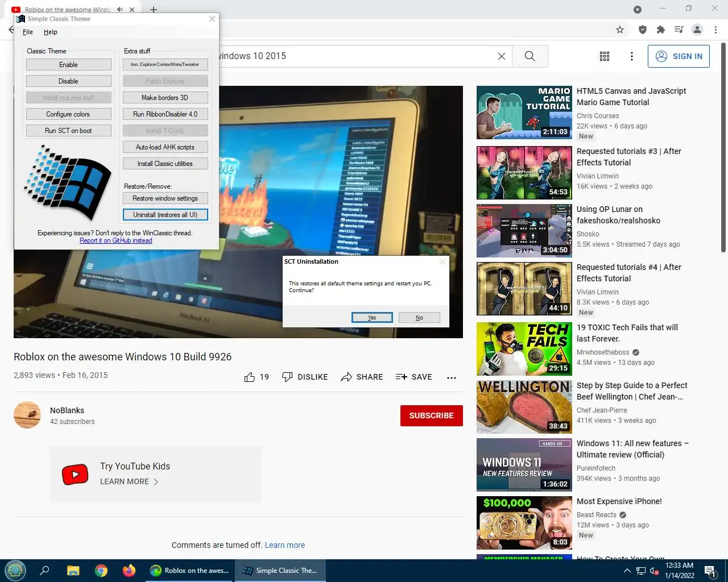Open the notification center icon
The image size is (728, 582).
710,571
